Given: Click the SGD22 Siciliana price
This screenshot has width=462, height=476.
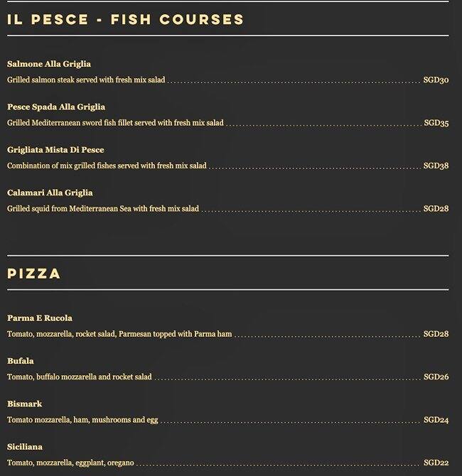Looking at the screenshot, I should 436,463.
